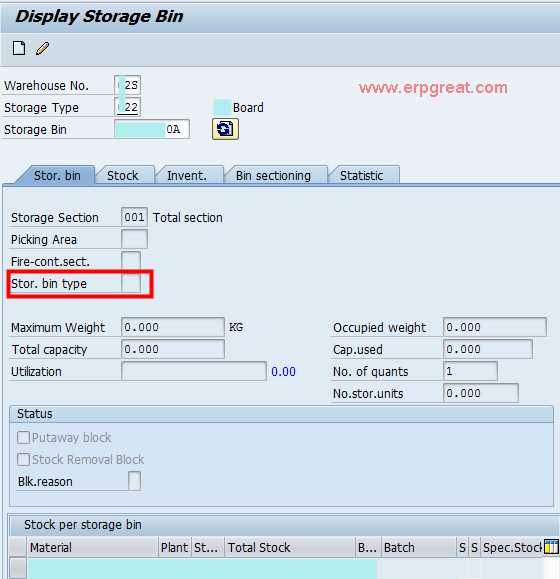The height and width of the screenshot is (579, 560).
Task: Click the pencil Change icon
Action: pos(42,48)
